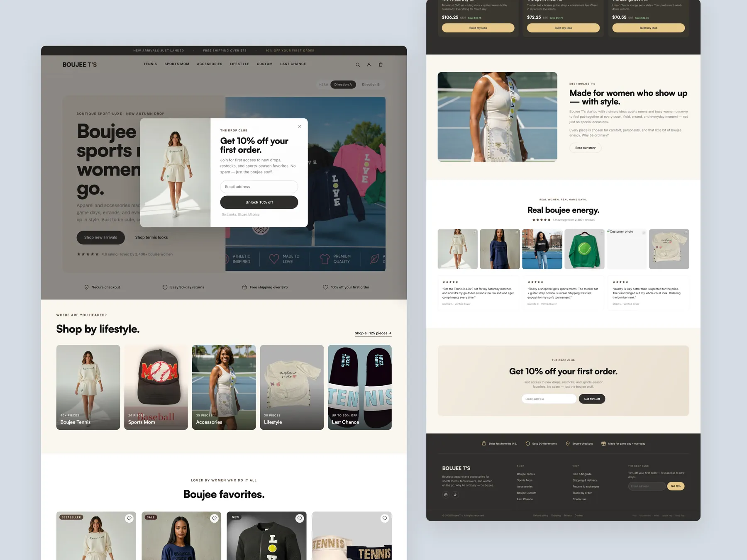Open the search icon in header
747x560 pixels.
[x=358, y=65]
